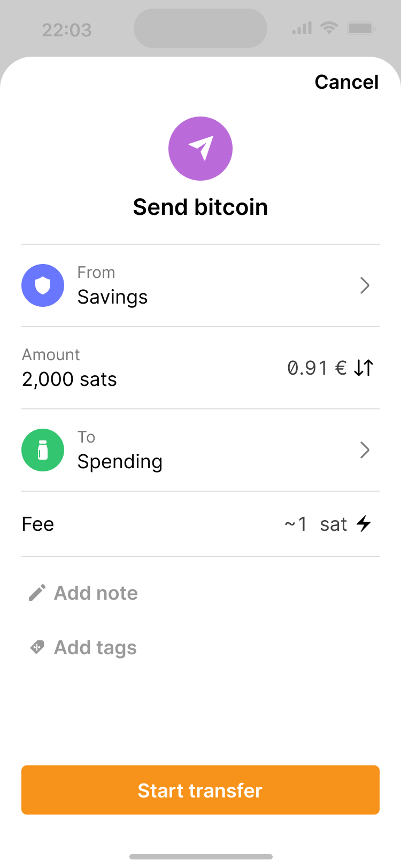Tap the 0.91 € fiat amount
Image resolution: width=401 pixels, height=868 pixels.
coord(317,368)
